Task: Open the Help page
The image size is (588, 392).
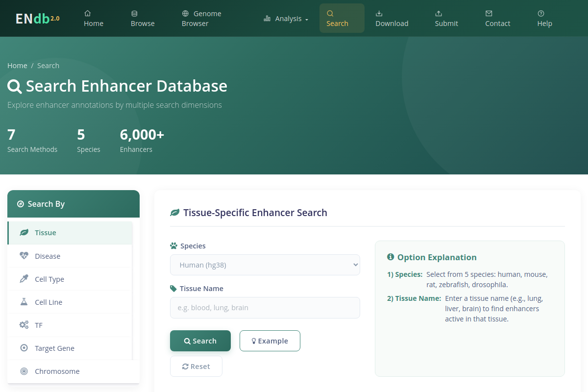Action: [545, 18]
